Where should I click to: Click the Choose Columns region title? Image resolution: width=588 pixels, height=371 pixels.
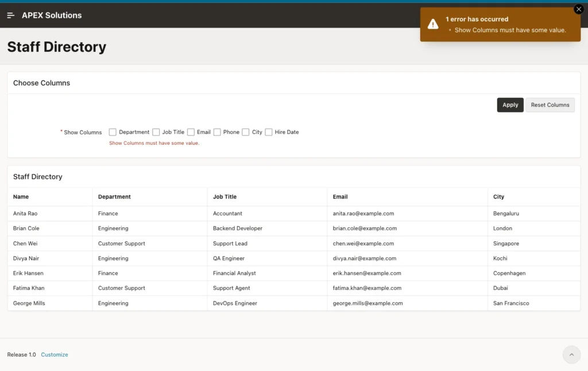[x=41, y=83]
